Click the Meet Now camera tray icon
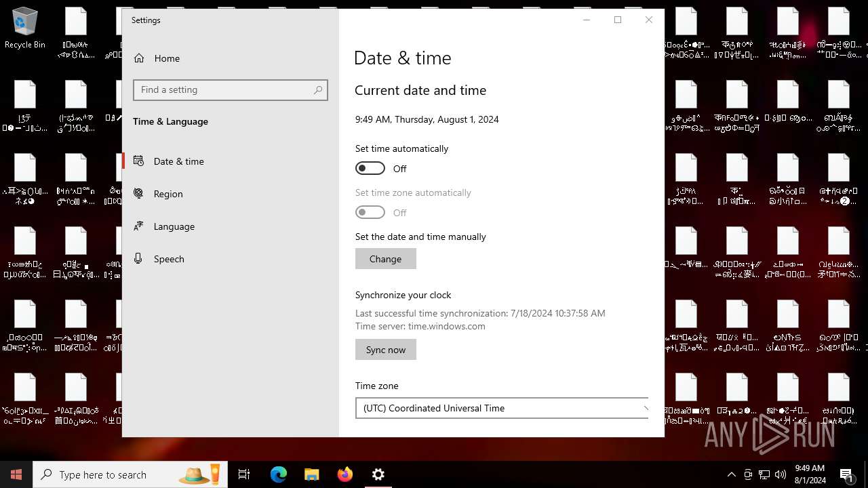Viewport: 868px width, 488px height. click(748, 474)
